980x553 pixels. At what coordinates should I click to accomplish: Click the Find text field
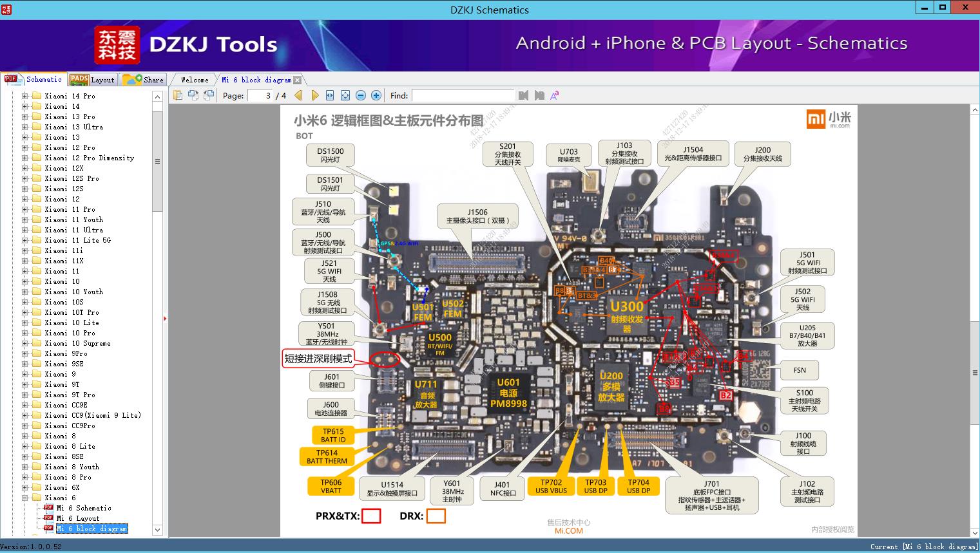coord(463,95)
